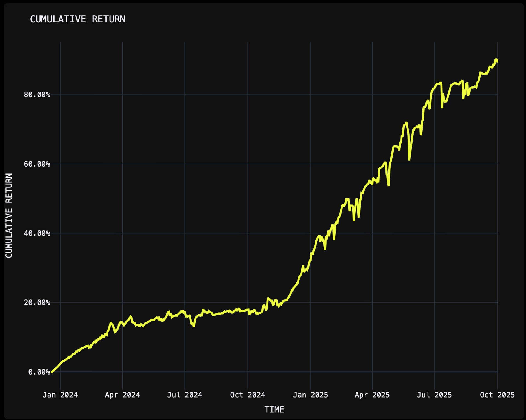Click the 80.00% y-axis label
The image size is (526, 420).
pyautogui.click(x=37, y=95)
